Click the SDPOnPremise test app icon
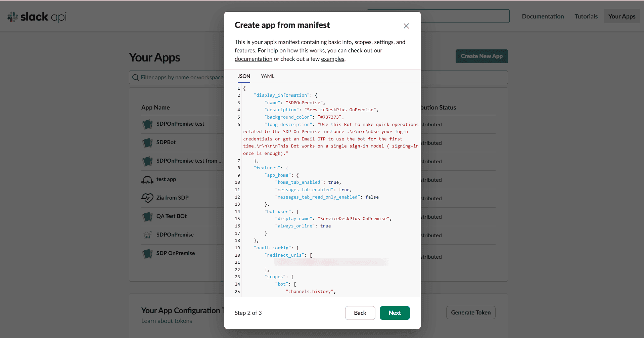 click(x=147, y=124)
